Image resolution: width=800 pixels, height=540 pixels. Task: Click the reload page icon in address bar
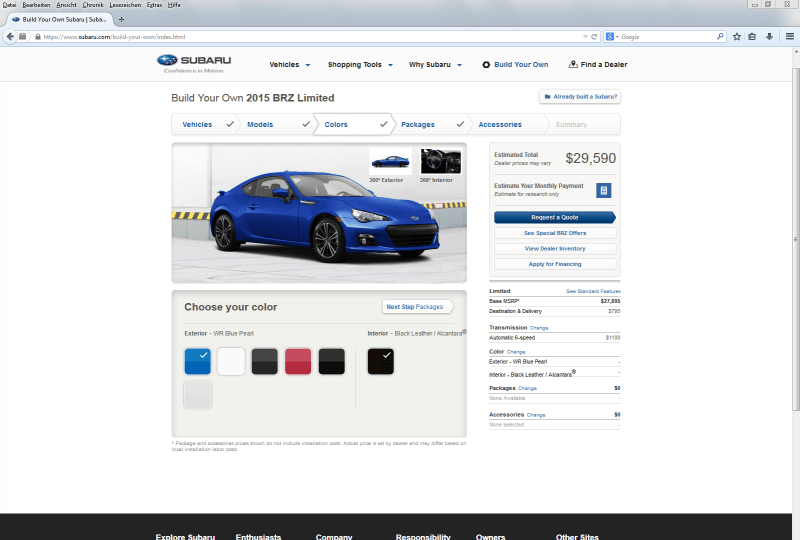[x=594, y=37]
